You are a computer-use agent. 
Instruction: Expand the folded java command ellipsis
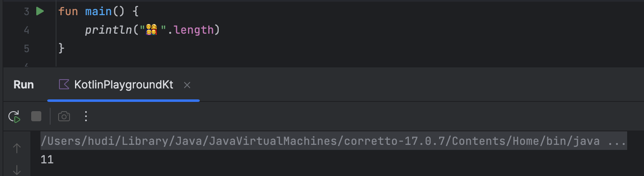617,141
